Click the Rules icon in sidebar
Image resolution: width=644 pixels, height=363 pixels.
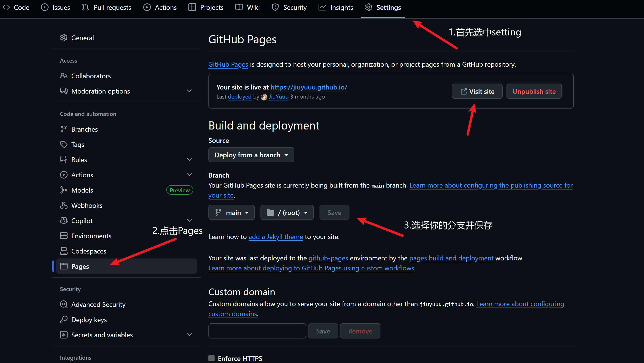click(x=64, y=159)
